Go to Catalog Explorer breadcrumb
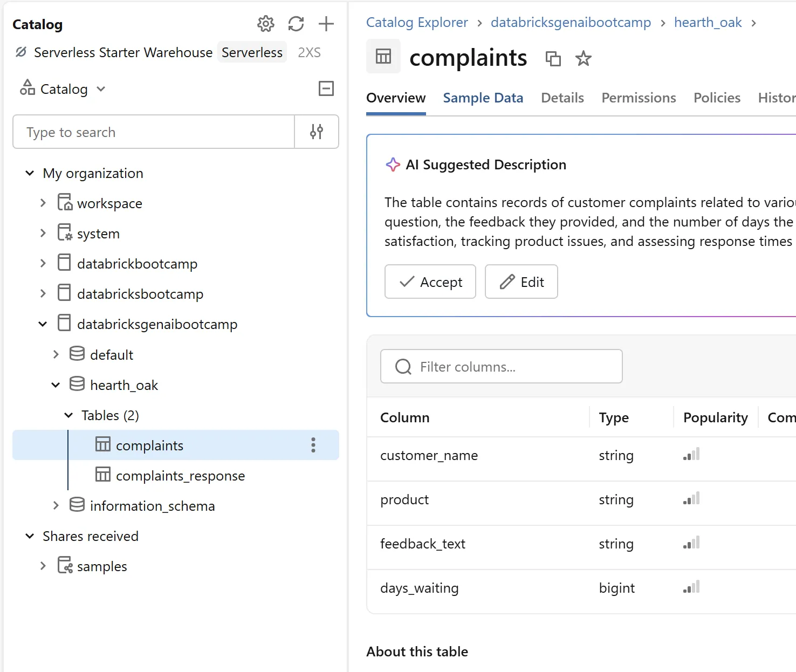796x672 pixels. click(x=417, y=23)
